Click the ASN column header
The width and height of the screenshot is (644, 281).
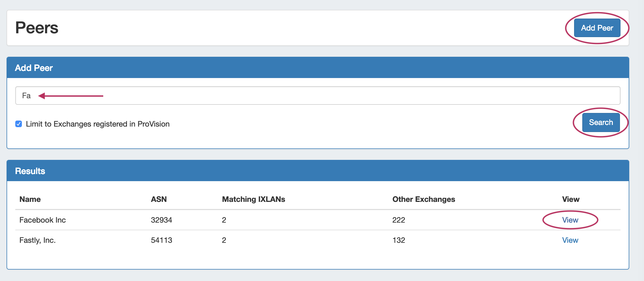(x=159, y=199)
